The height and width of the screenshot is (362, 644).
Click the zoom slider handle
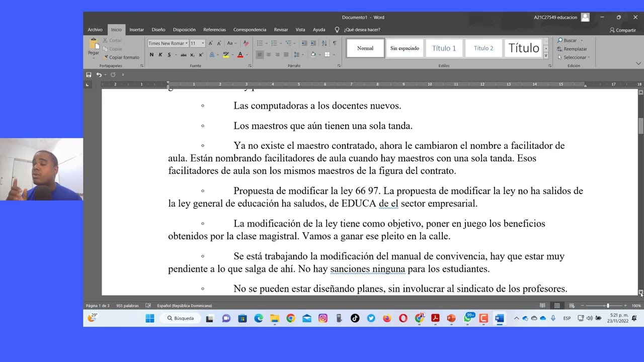608,306
